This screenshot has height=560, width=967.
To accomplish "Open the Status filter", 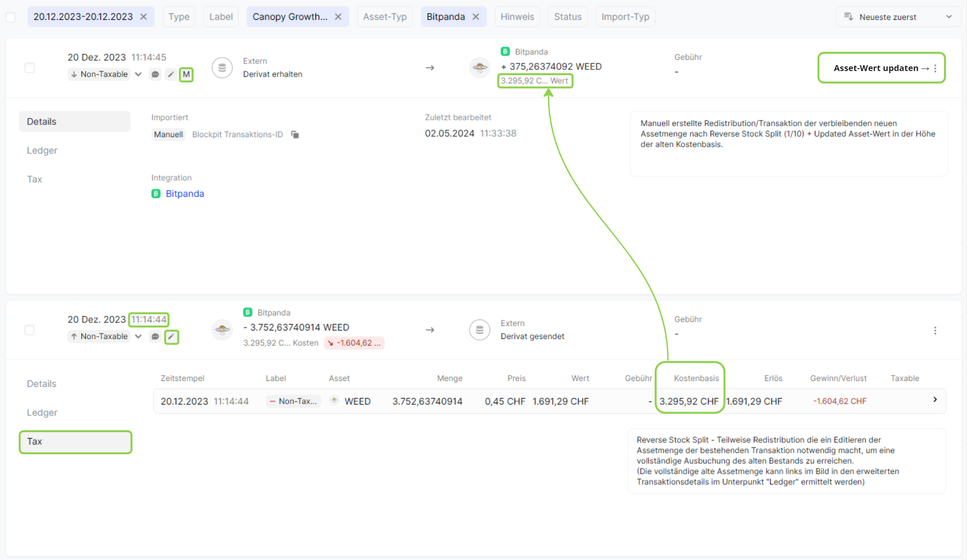I will (x=568, y=17).
